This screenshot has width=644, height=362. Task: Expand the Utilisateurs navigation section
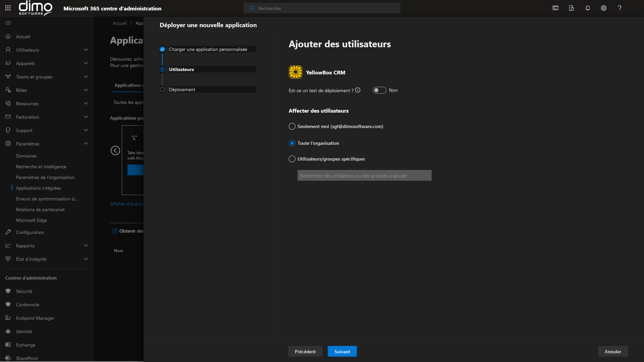[86, 50]
